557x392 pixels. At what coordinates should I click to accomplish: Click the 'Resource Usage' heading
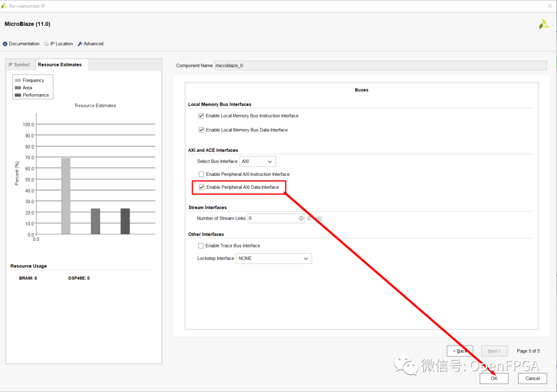pos(28,266)
